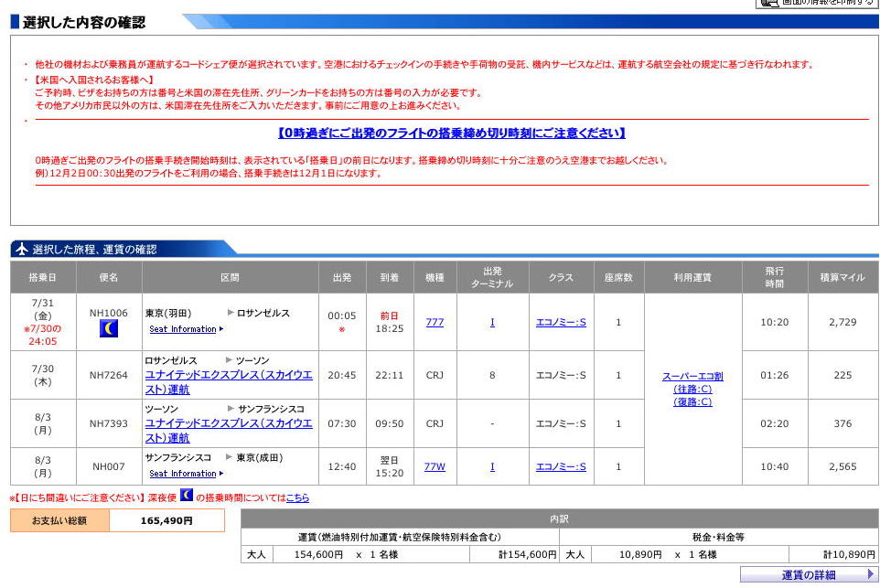Click the こちら link about late-night boarding times
Image resolution: width=880 pixels, height=588 pixels.
[297, 497]
